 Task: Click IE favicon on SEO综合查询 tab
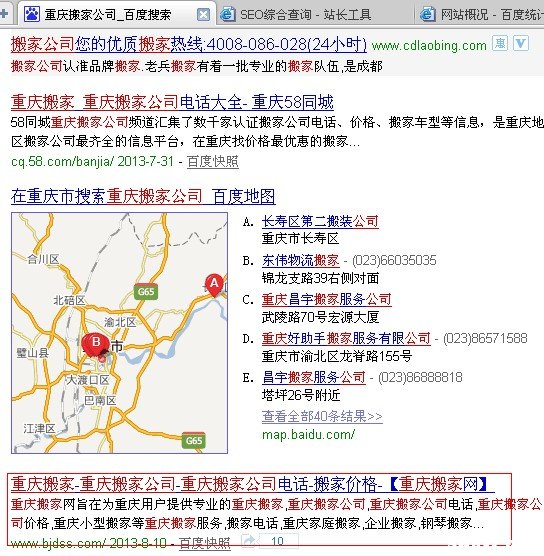pyautogui.click(x=227, y=15)
